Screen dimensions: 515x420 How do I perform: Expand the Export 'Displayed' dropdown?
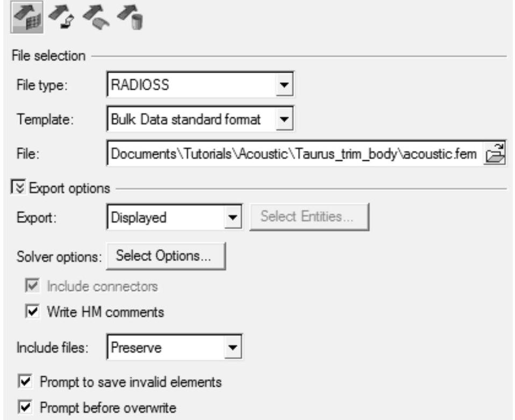coord(233,218)
